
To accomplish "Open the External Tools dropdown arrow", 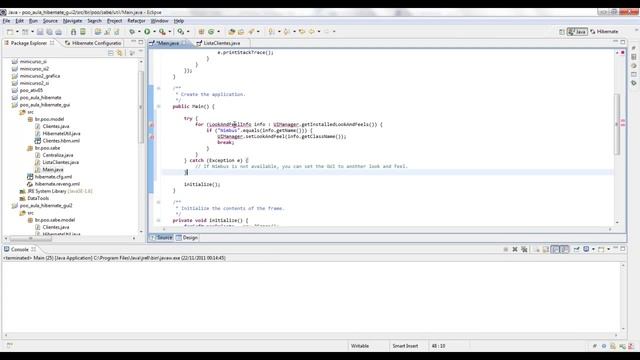I will [170, 31].
